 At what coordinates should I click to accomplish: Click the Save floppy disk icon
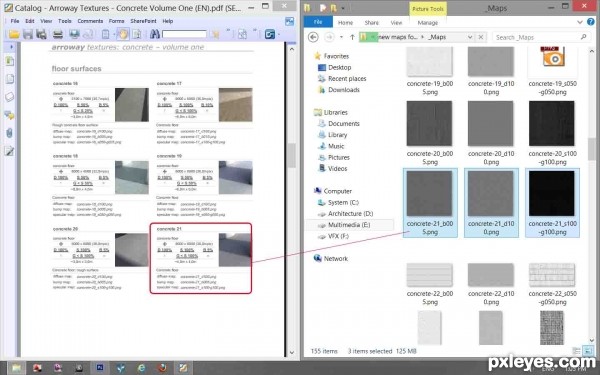point(28,34)
